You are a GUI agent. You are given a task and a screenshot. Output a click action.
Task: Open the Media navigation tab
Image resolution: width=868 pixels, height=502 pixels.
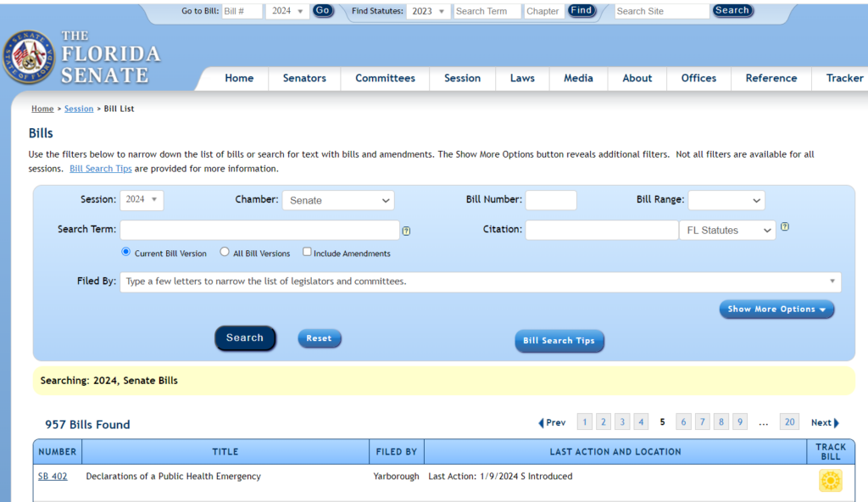coord(578,78)
